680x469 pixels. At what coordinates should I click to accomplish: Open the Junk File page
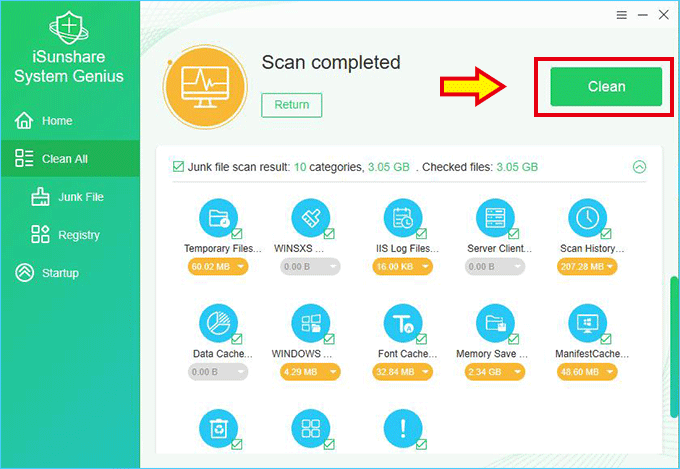(x=70, y=197)
